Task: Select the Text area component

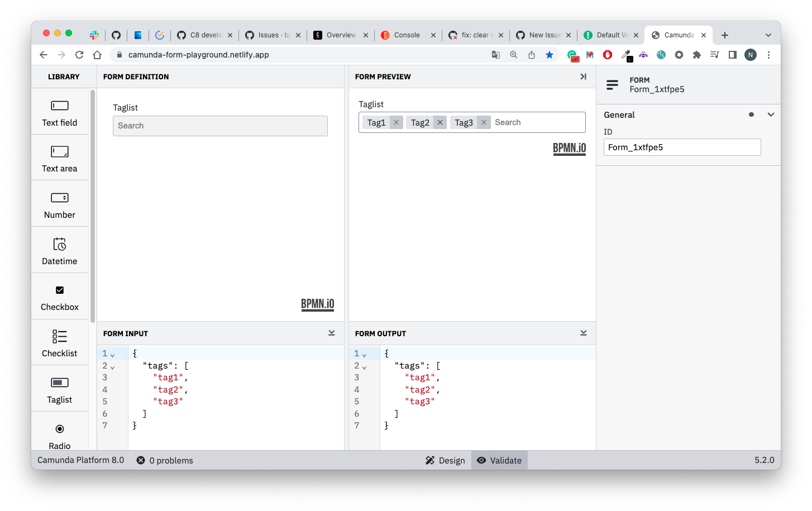Action: coord(60,158)
